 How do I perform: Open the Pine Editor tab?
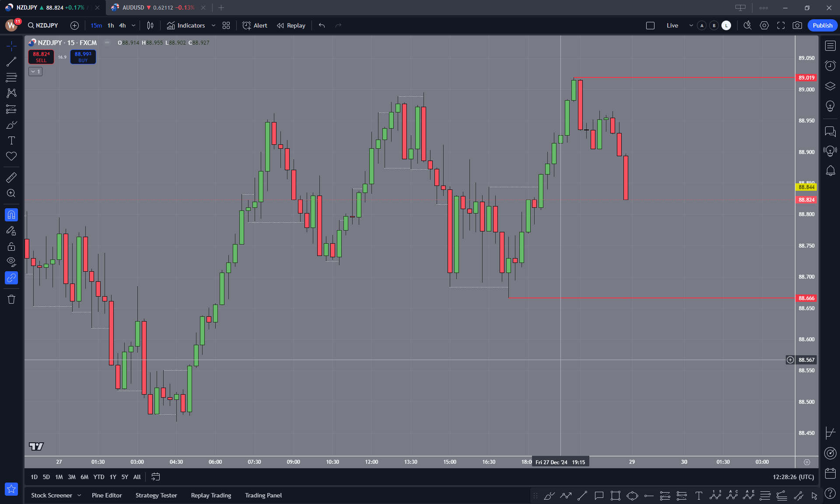(x=107, y=495)
